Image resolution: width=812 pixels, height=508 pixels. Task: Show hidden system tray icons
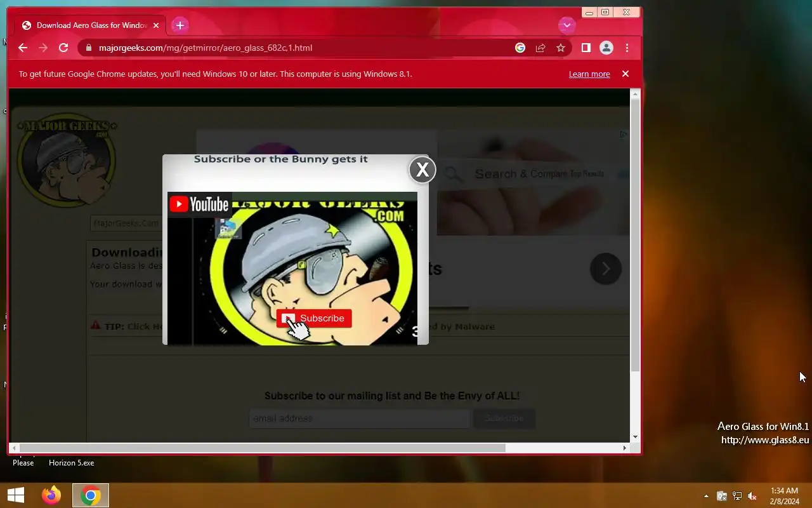[706, 496]
